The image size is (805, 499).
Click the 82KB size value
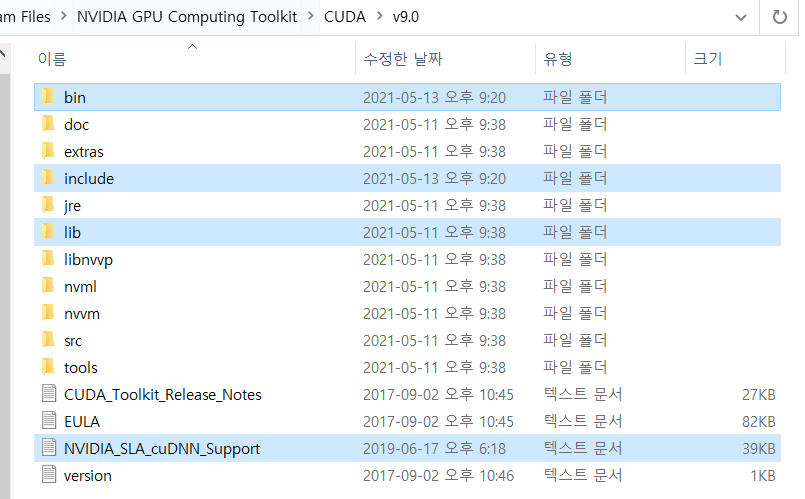(758, 421)
